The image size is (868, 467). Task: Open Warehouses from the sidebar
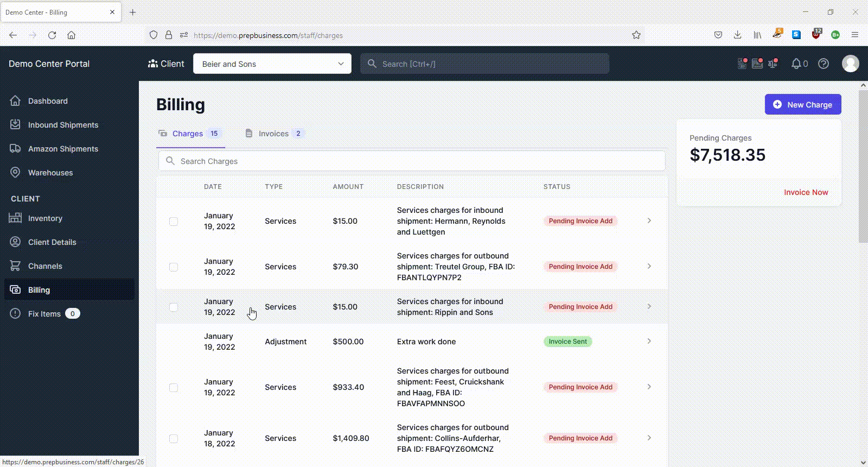[50, 173]
